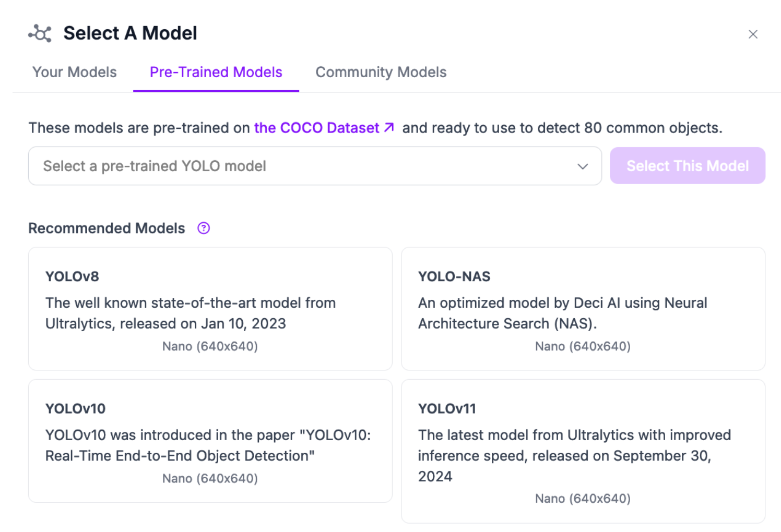Viewport: 781px width, 532px height.
Task: Click the help icon beside Recommended Models
Action: click(204, 228)
